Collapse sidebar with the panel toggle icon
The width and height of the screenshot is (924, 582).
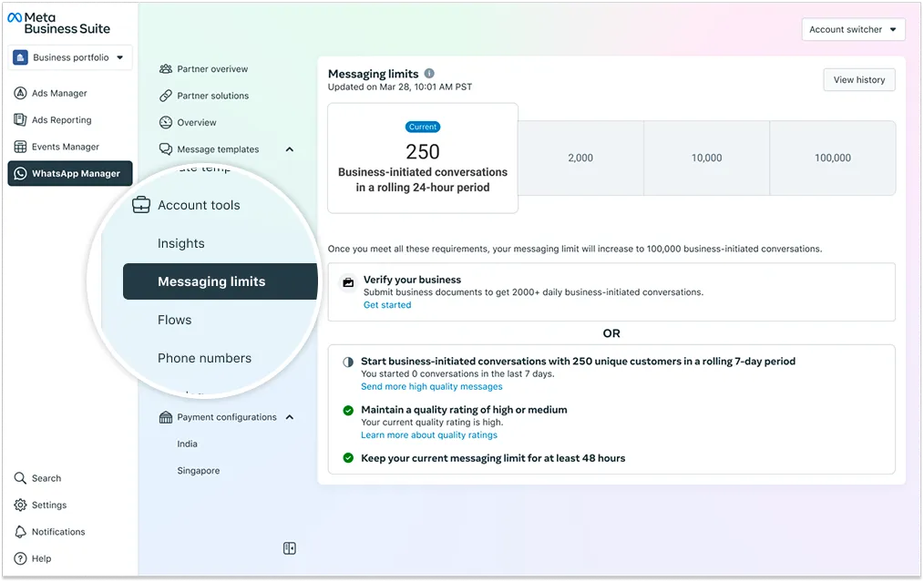point(290,548)
